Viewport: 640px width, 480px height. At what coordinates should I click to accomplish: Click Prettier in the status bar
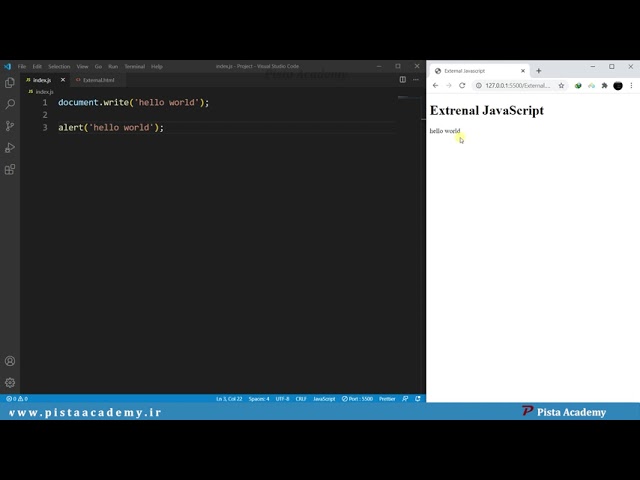click(387, 399)
